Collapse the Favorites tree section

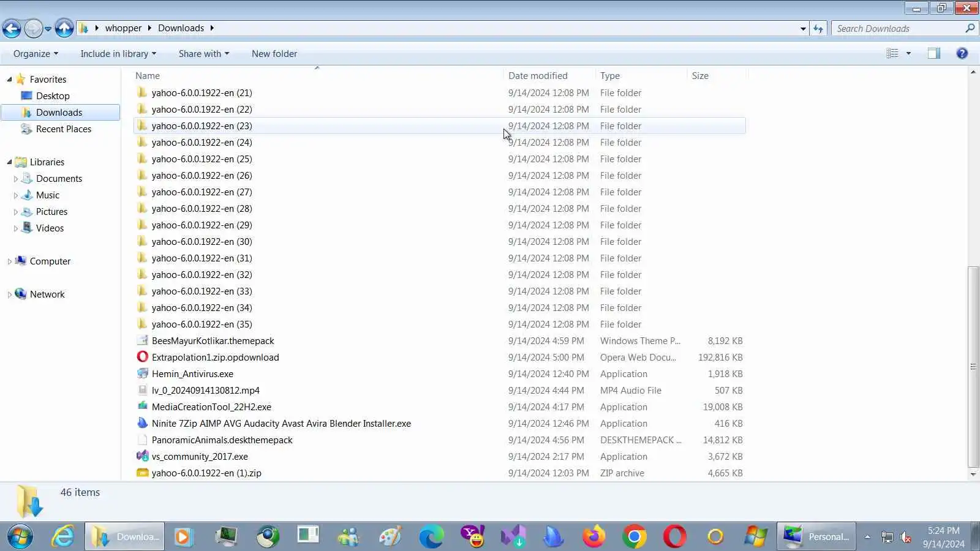[x=9, y=79]
